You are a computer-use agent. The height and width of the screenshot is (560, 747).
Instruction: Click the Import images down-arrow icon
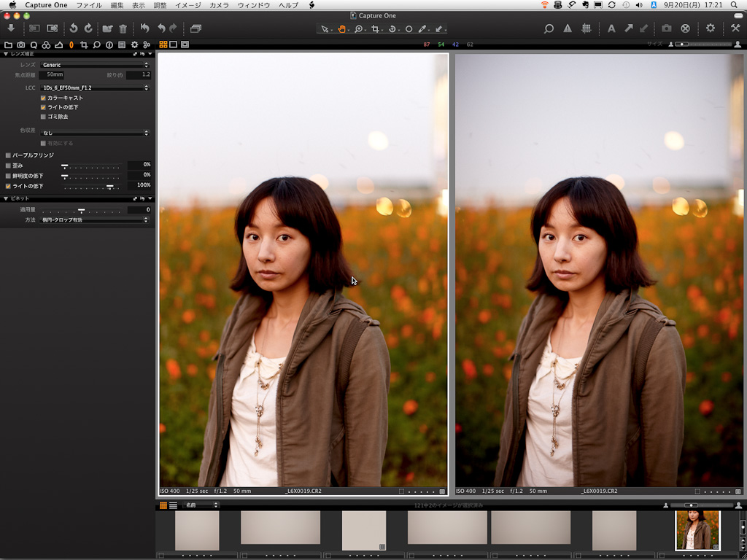[11, 28]
